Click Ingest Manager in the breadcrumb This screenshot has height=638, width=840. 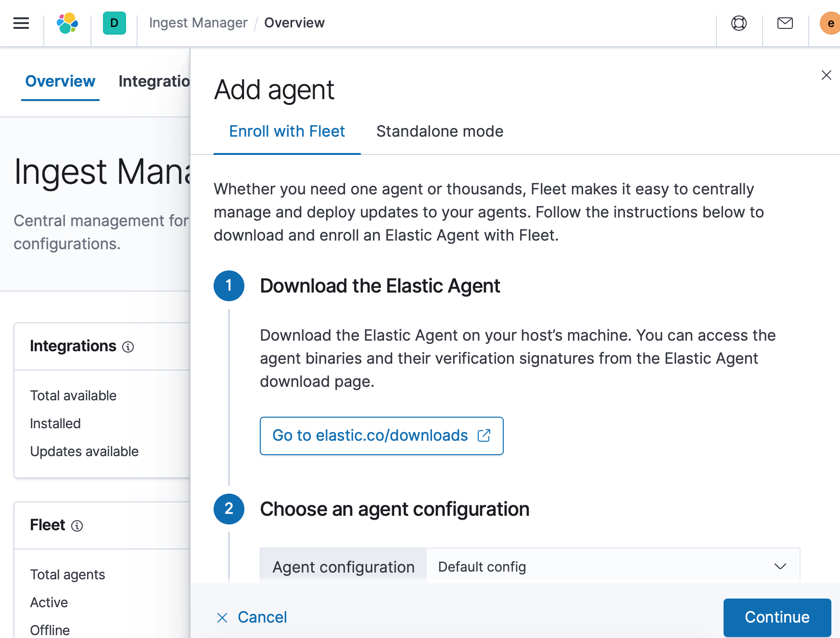(x=198, y=23)
